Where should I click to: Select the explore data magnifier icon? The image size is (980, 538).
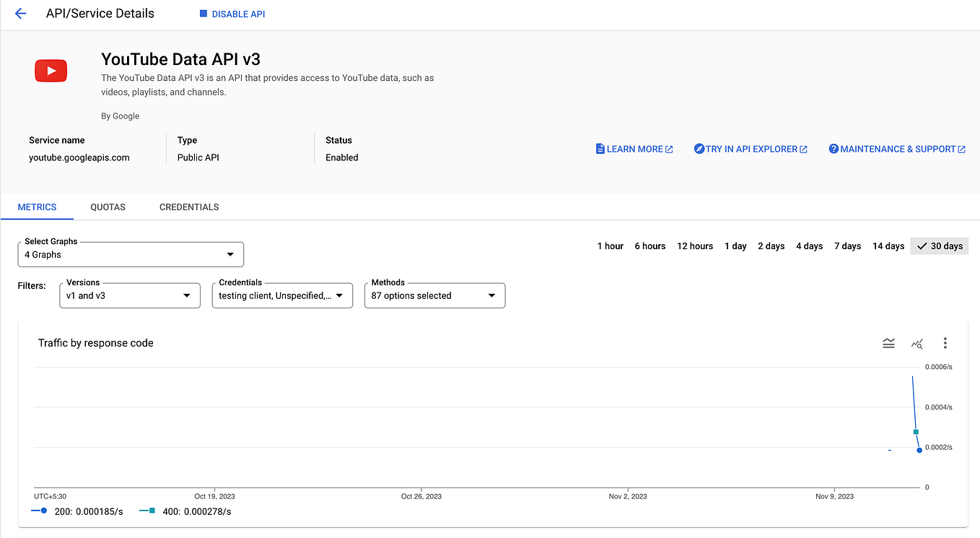click(916, 343)
